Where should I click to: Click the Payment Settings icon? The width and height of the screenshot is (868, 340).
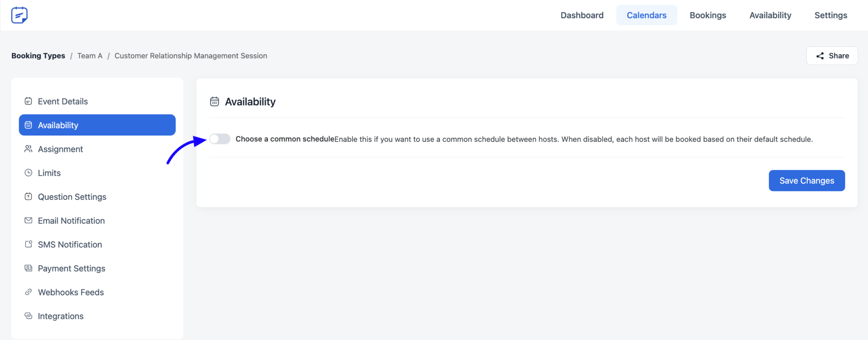click(28, 268)
